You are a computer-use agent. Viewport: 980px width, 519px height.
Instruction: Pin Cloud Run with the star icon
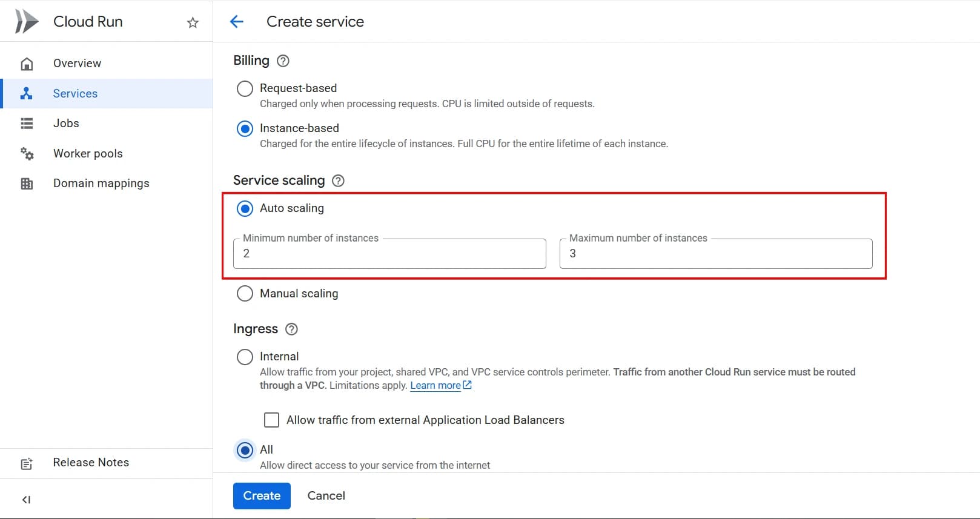click(x=193, y=22)
